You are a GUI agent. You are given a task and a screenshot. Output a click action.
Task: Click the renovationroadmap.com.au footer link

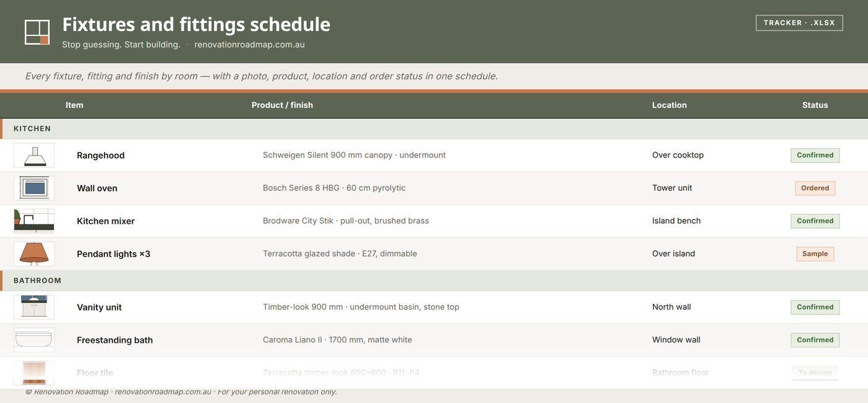point(163,392)
